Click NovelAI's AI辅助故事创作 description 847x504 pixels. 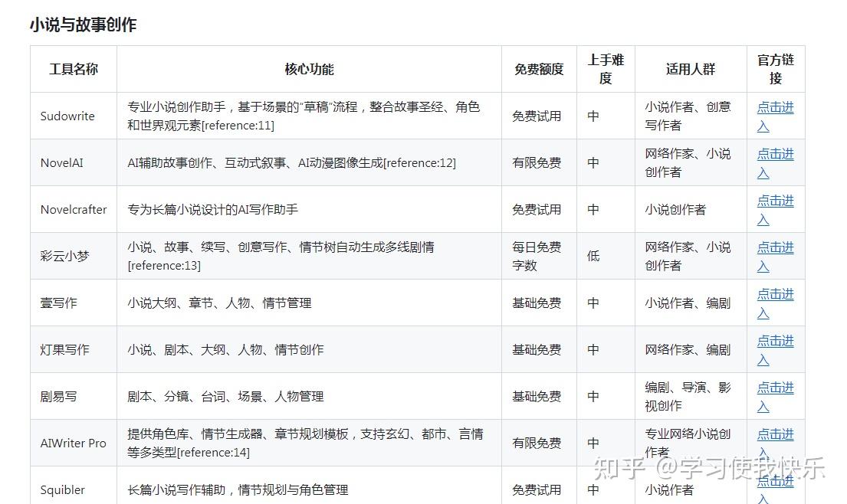pyautogui.click(x=292, y=163)
